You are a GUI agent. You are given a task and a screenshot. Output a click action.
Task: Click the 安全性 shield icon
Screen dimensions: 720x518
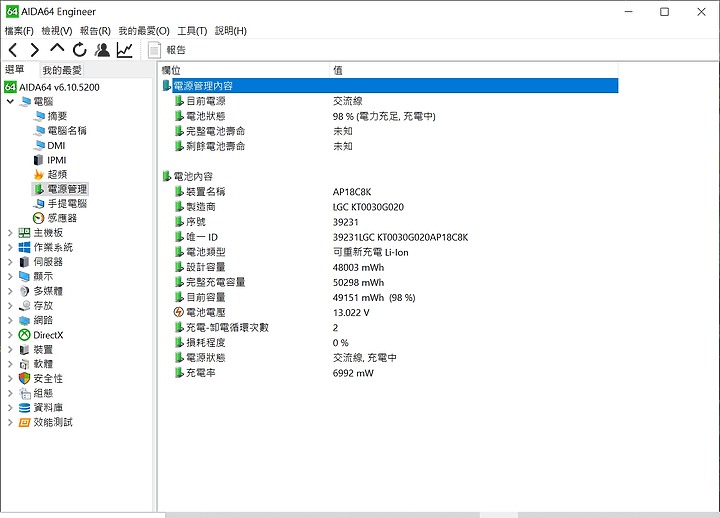(x=24, y=378)
